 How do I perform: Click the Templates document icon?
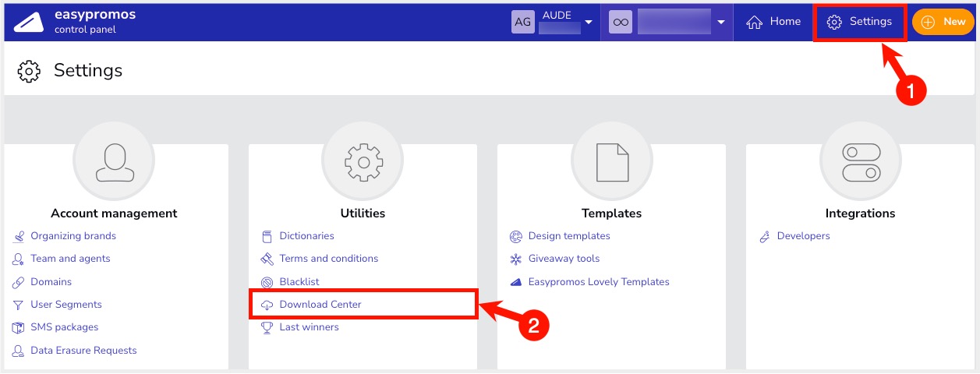pos(612,161)
